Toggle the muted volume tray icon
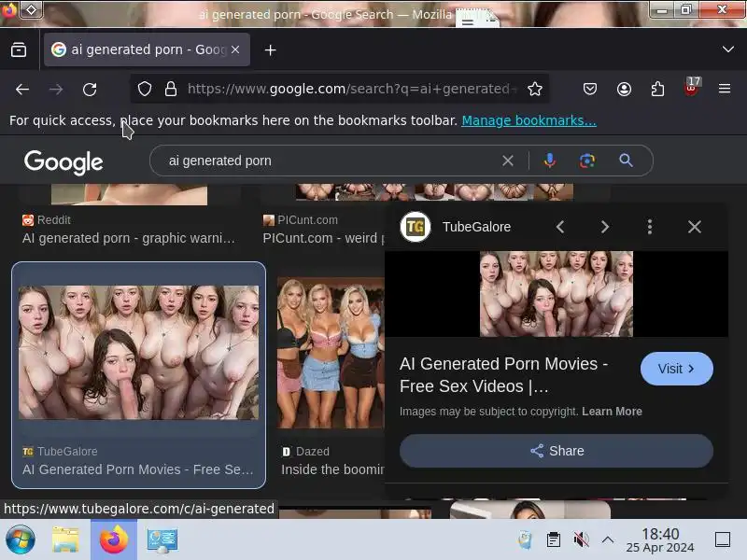Screen dimensions: 747x560 581,540
